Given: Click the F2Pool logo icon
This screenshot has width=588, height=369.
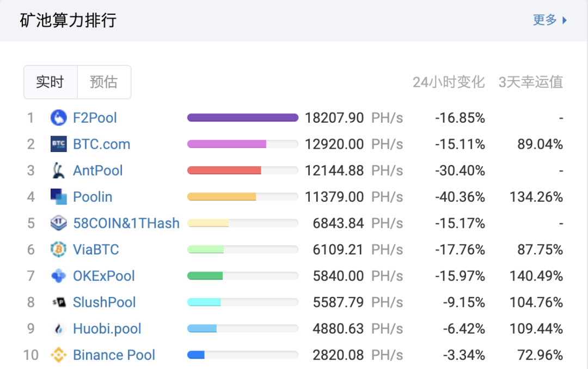Looking at the screenshot, I should [58, 118].
